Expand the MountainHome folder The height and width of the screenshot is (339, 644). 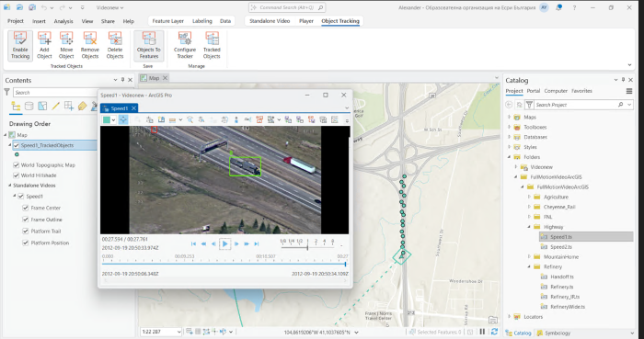click(529, 256)
